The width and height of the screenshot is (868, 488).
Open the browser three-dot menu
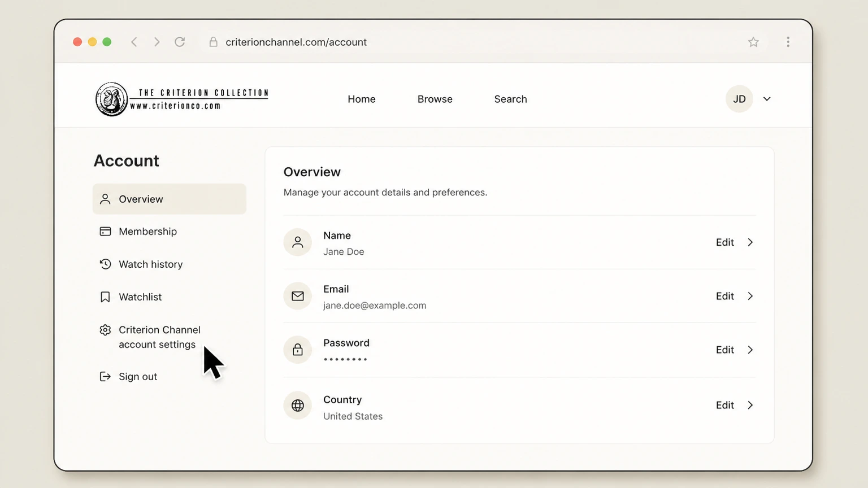788,42
